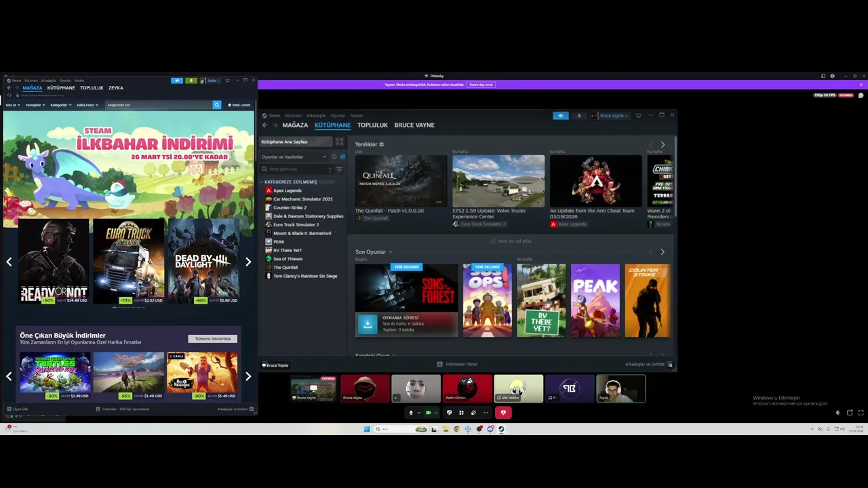The width and height of the screenshot is (868, 488).
Task: Advance featured store carousel with right arrow
Action: [248, 262]
